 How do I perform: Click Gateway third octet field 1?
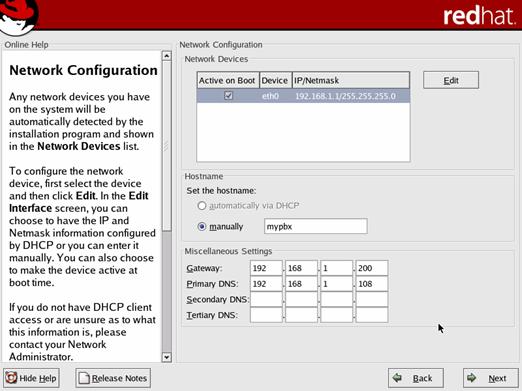pos(336,268)
